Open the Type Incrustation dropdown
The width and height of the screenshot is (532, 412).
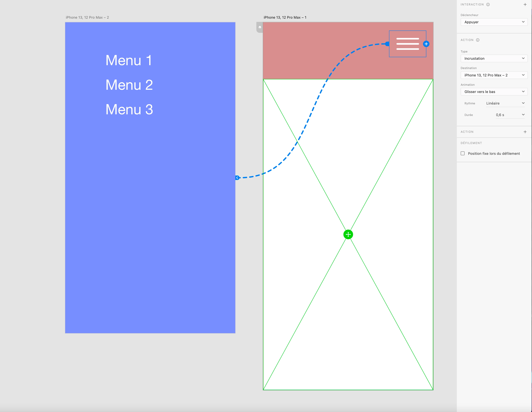tap(494, 58)
